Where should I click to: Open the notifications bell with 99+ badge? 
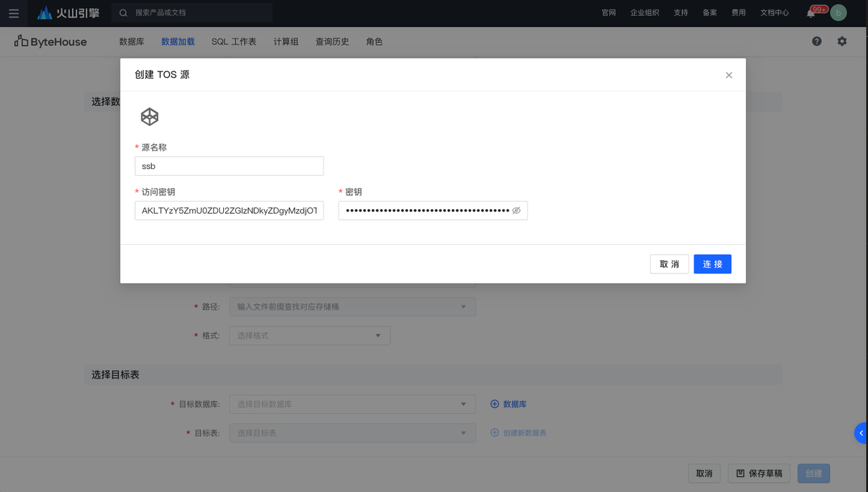click(811, 13)
